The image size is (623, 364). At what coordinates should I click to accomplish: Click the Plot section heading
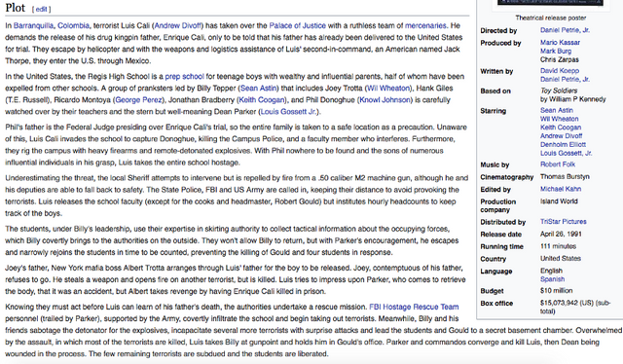tap(16, 8)
